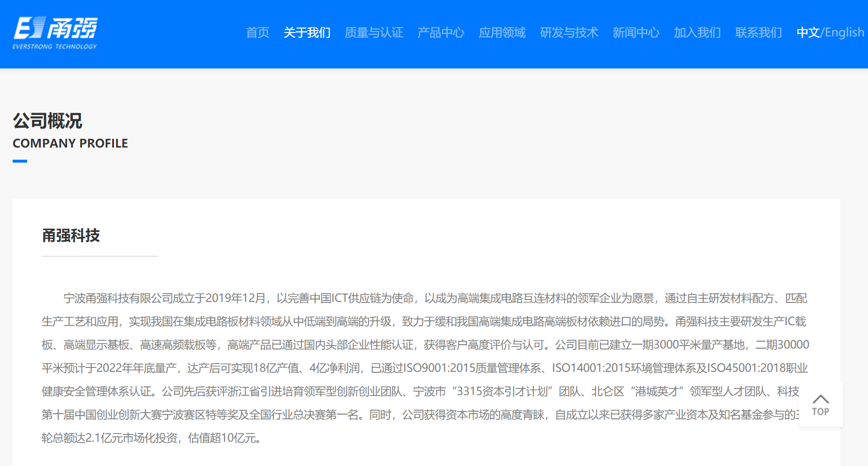Open the 联系我们 navigation item
This screenshot has height=466, width=868.
(x=758, y=33)
